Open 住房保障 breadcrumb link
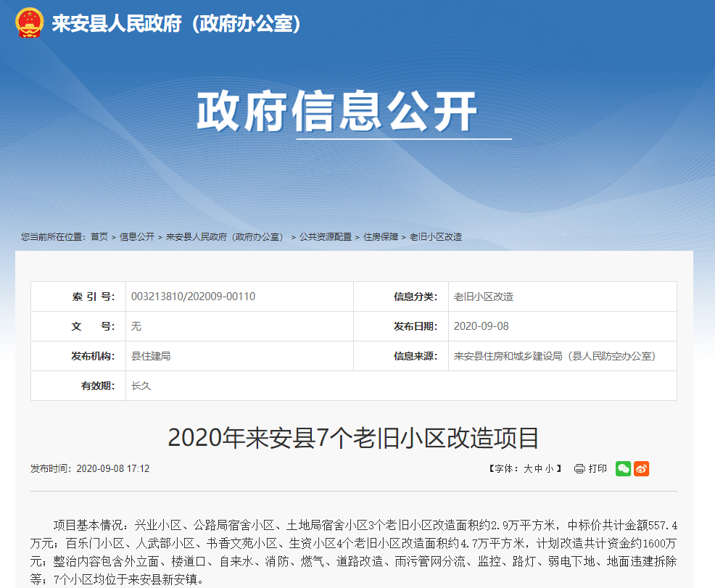 381,237
